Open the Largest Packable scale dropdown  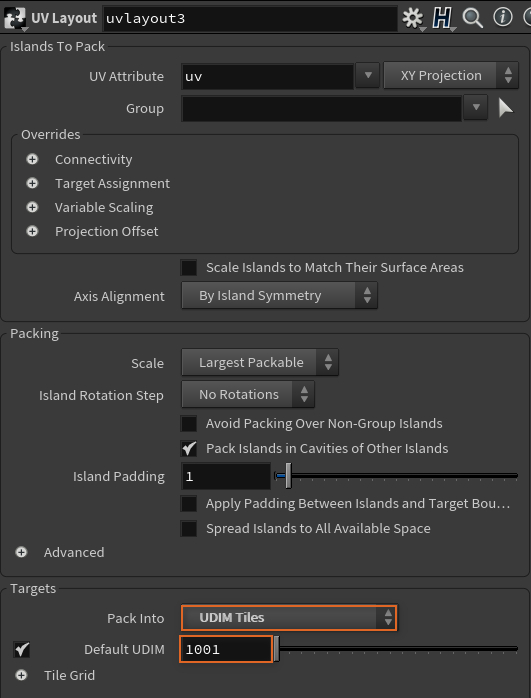coord(260,362)
